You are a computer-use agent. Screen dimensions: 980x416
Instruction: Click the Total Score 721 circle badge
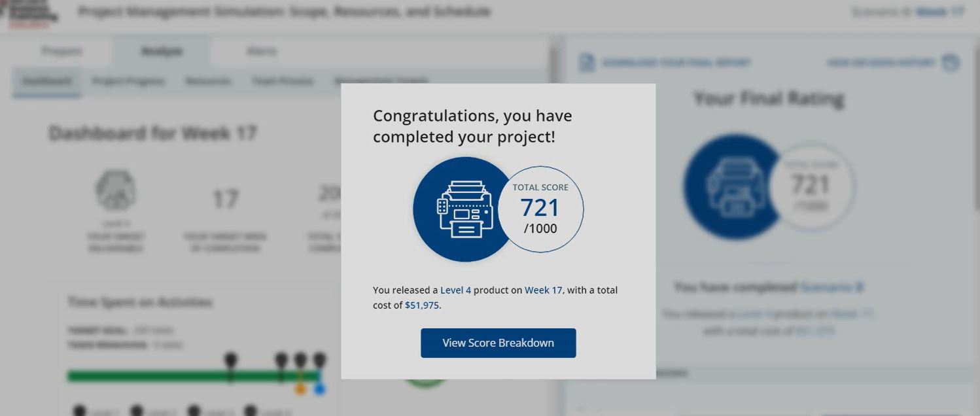(541, 209)
